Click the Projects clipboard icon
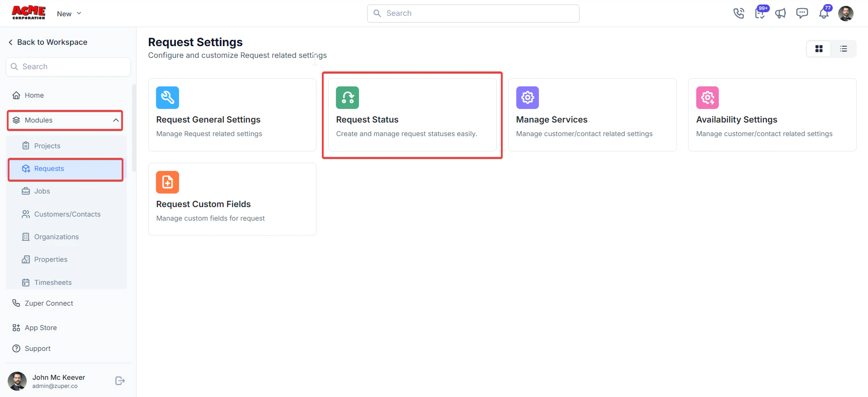Image resolution: width=868 pixels, height=397 pixels. pyautogui.click(x=26, y=146)
